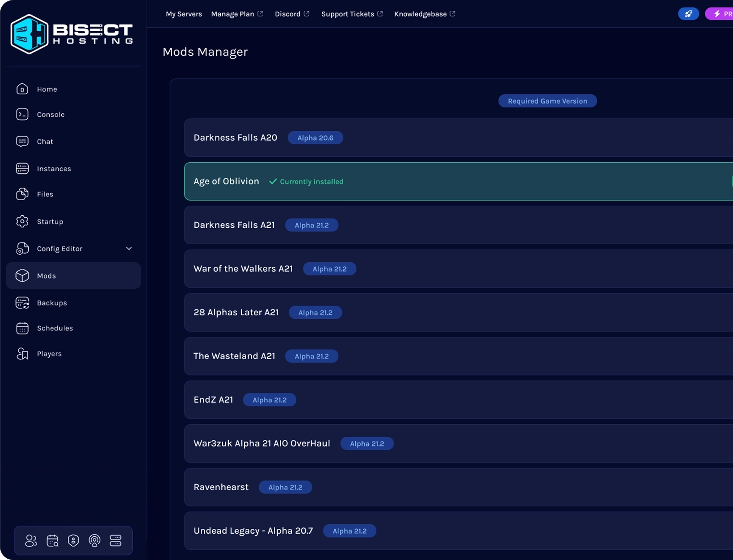Click the Currently installed status text

coord(312,182)
